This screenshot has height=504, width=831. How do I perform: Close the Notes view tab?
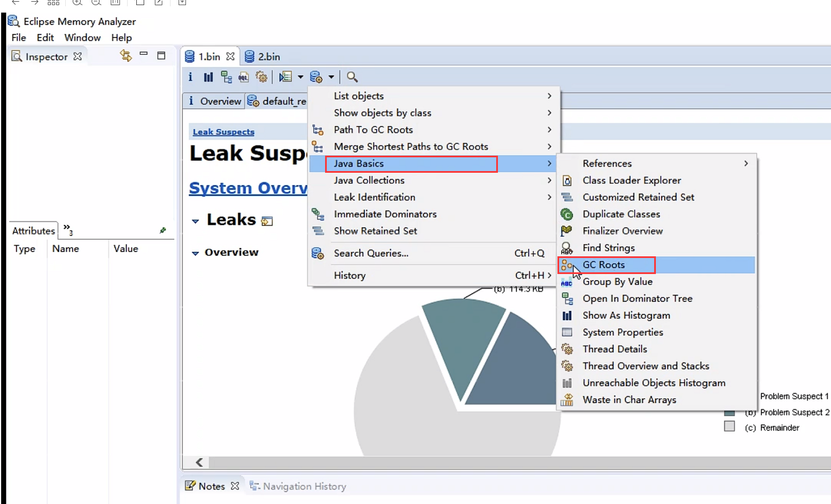(235, 486)
